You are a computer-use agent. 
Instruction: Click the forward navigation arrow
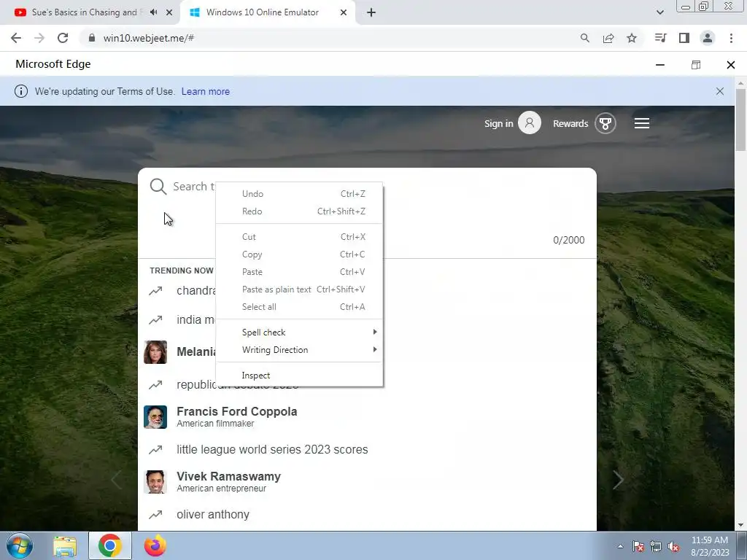tap(39, 38)
